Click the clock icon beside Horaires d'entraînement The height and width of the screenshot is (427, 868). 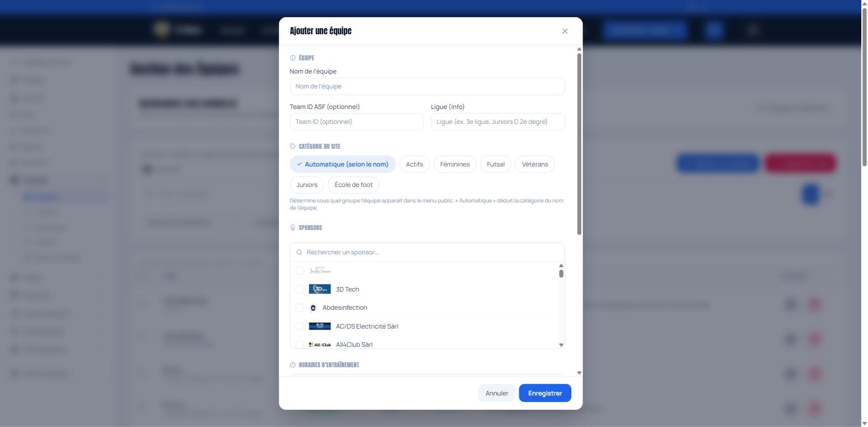click(x=293, y=365)
